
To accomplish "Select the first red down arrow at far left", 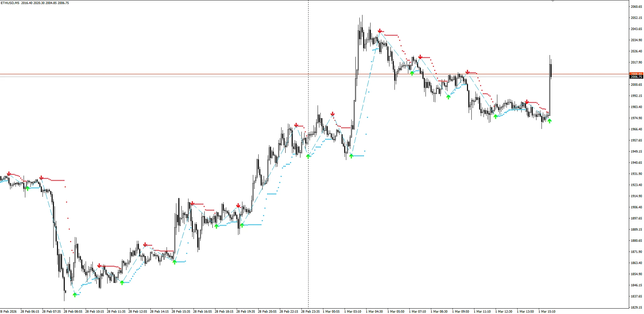I will pyautogui.click(x=9, y=174).
